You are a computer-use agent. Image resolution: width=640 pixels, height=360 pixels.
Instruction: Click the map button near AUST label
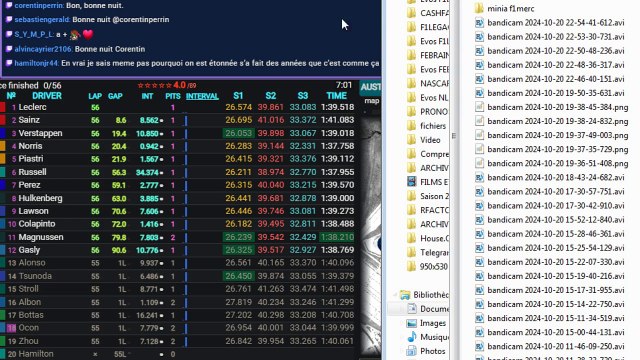(371, 101)
